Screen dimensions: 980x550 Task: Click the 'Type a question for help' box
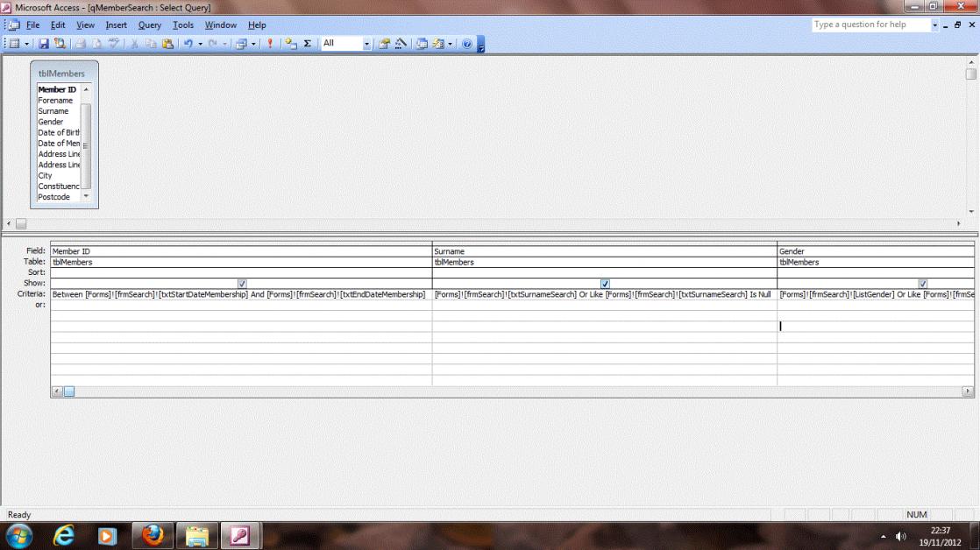[871, 25]
